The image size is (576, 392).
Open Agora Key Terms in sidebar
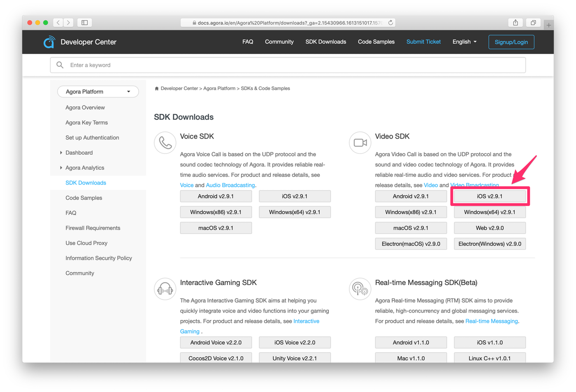86,123
